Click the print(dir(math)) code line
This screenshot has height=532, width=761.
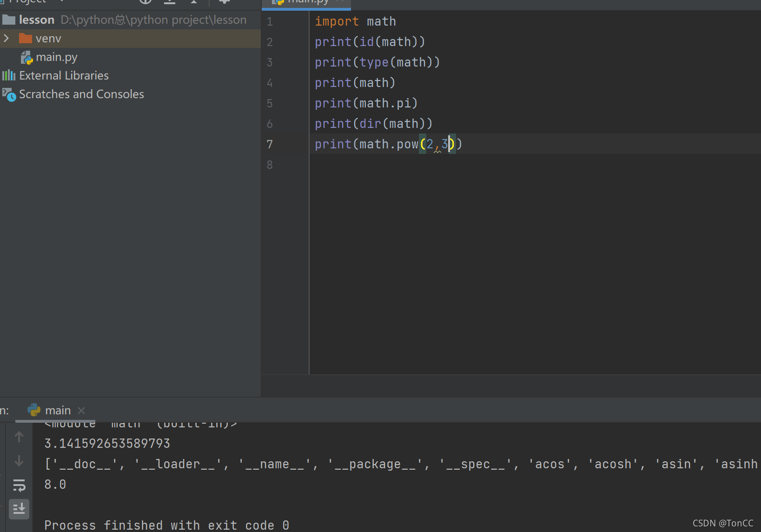374,124
